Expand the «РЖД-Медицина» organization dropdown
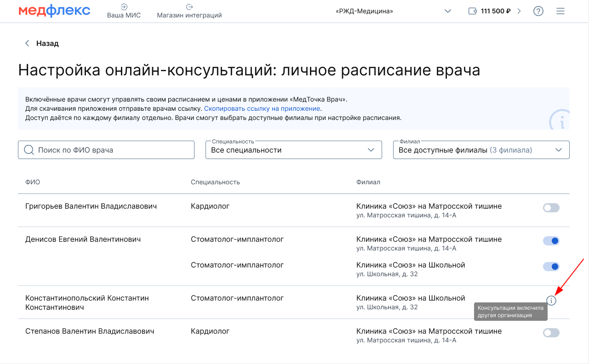589x364 pixels. point(448,11)
